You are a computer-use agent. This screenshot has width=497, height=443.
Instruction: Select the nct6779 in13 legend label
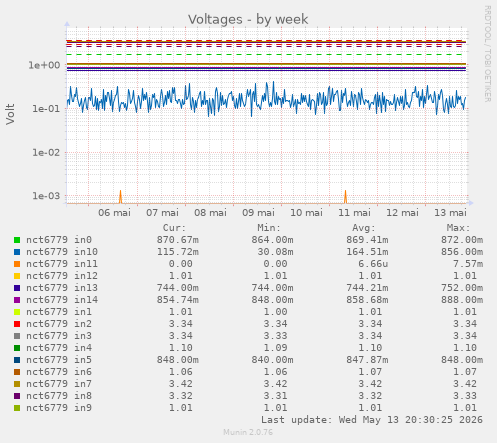point(62,288)
